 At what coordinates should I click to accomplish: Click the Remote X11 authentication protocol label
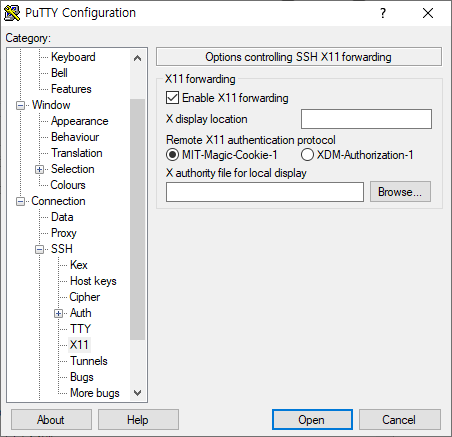[x=251, y=140]
